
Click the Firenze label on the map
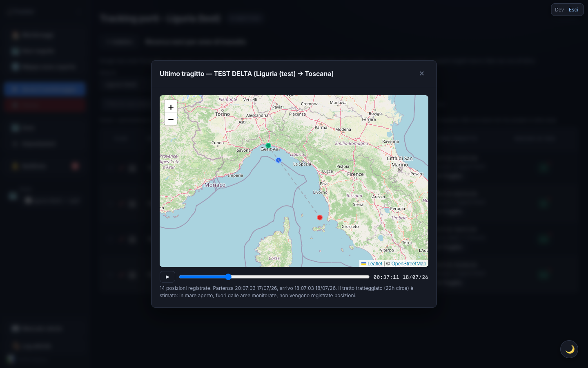pos(355,174)
